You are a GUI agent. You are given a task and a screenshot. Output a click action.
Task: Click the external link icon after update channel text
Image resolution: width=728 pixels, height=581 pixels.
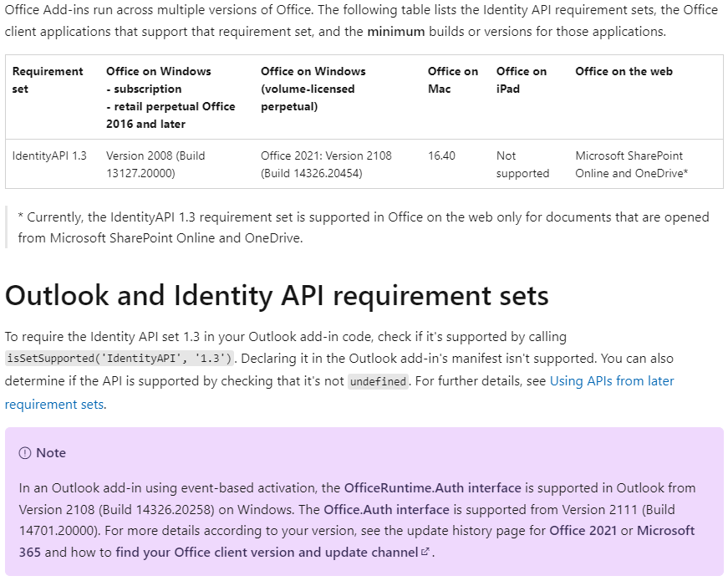(425, 553)
